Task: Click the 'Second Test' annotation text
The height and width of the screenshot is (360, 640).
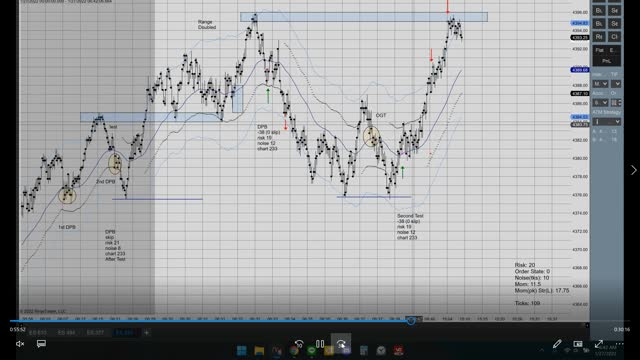Action: (x=410, y=216)
